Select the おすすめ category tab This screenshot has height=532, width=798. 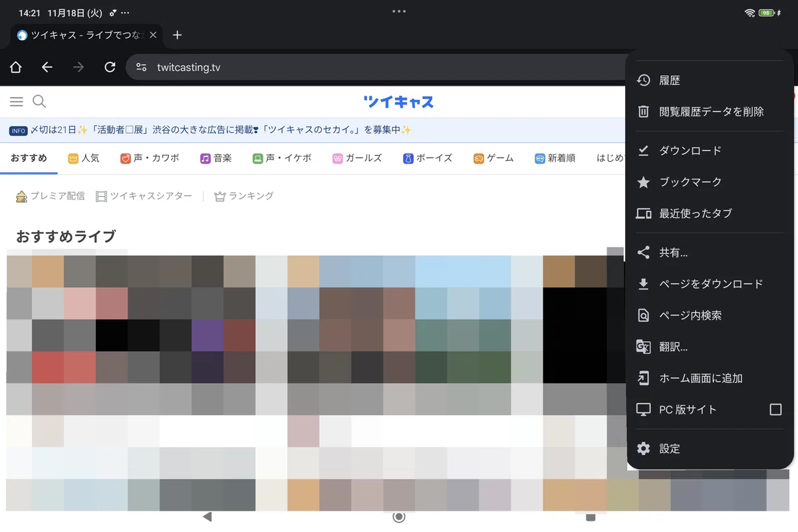[x=29, y=158]
